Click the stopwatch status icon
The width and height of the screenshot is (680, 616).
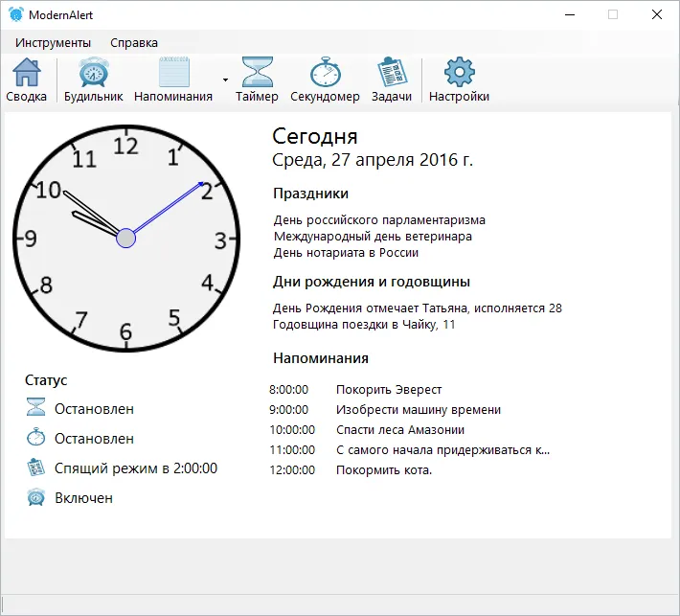click(36, 438)
